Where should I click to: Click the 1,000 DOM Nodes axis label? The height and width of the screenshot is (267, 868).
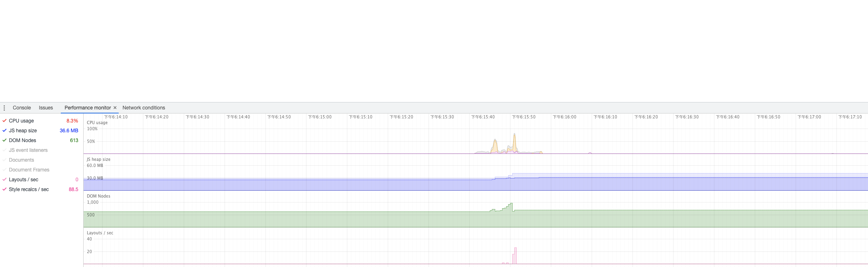click(x=93, y=202)
